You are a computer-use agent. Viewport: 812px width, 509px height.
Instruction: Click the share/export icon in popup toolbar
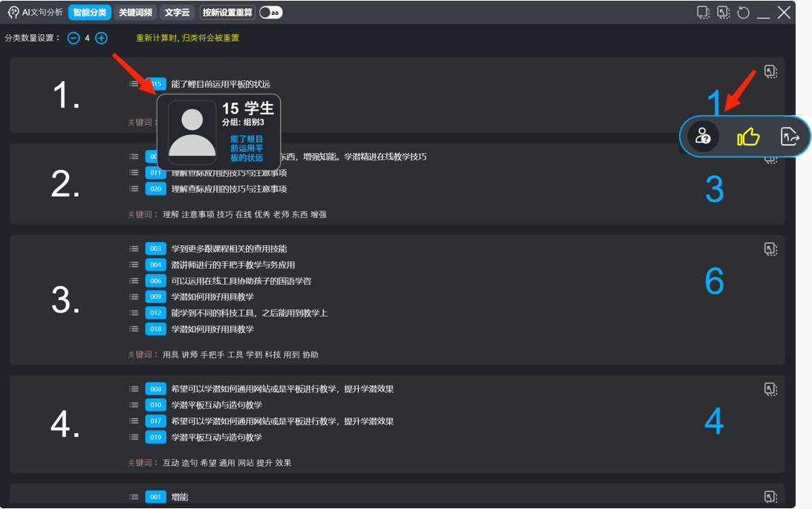click(x=790, y=137)
